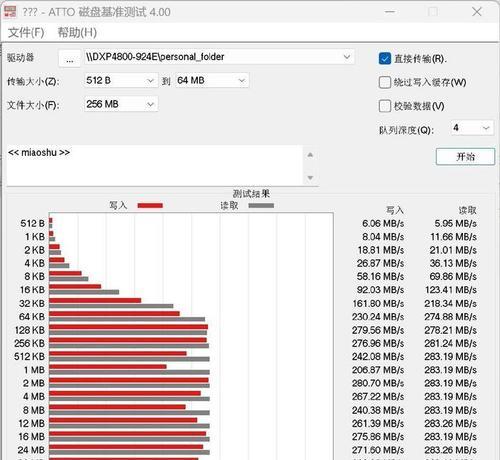Screen dimensions: 500x460
Task: Open the 文件(F) menu
Action: (26, 33)
